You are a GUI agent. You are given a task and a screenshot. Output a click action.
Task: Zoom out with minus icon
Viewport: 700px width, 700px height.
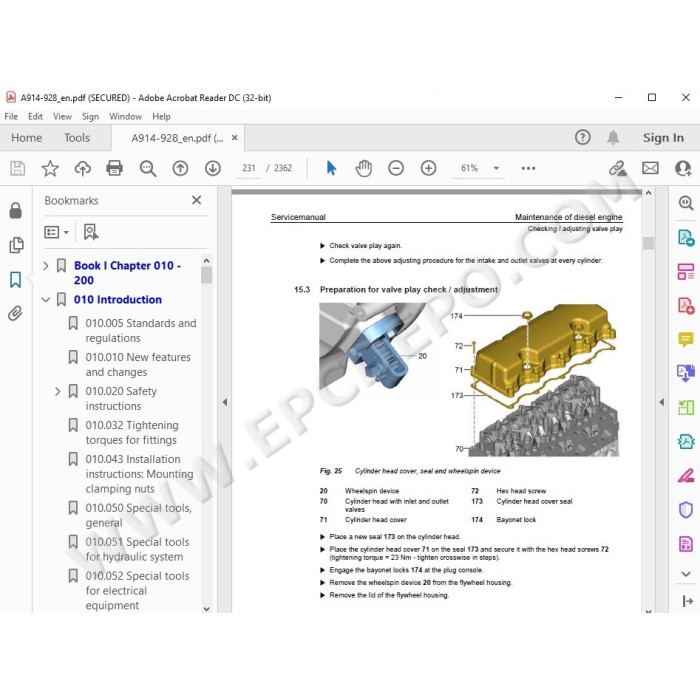[396, 168]
